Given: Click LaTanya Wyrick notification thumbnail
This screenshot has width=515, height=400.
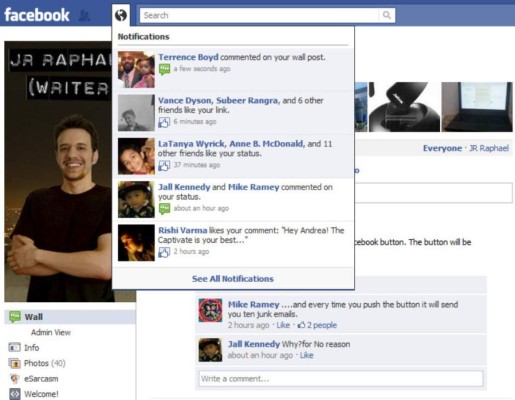Looking at the screenshot, I should (136, 156).
